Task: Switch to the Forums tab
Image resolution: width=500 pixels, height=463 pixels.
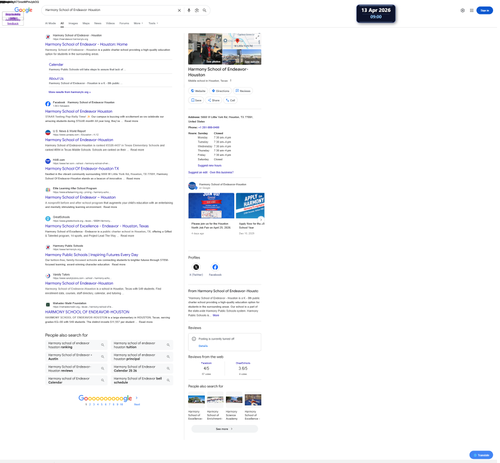Action: 124,23
